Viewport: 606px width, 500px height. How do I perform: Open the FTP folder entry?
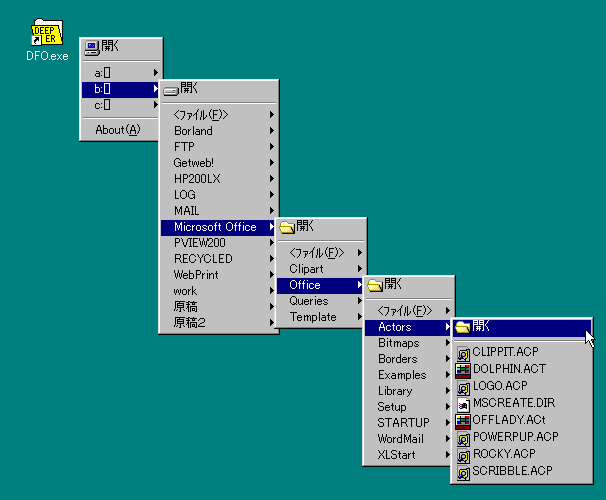[x=219, y=147]
